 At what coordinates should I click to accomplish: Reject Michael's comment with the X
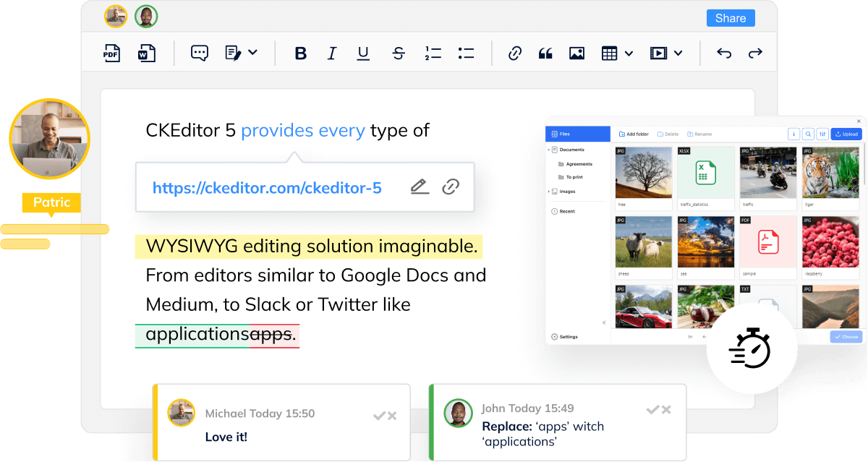(x=391, y=416)
